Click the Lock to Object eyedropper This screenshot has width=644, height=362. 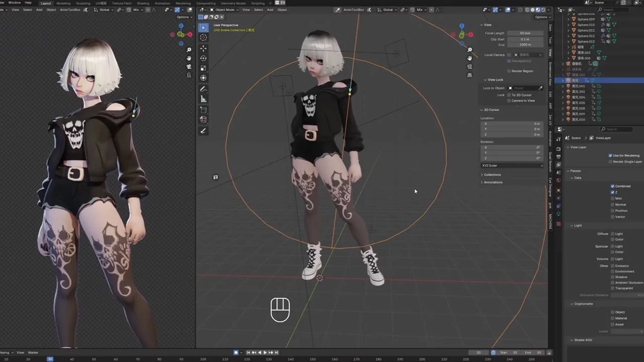coord(540,88)
